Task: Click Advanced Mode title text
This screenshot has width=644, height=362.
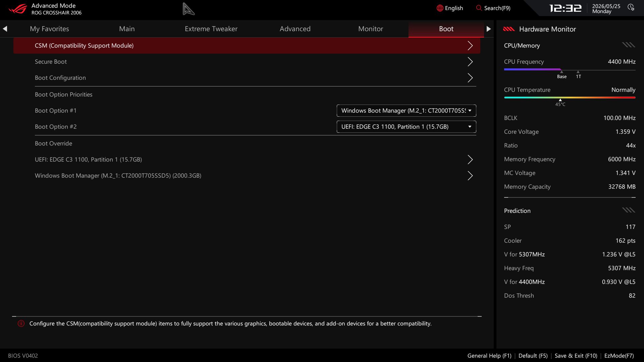Action: [53, 6]
